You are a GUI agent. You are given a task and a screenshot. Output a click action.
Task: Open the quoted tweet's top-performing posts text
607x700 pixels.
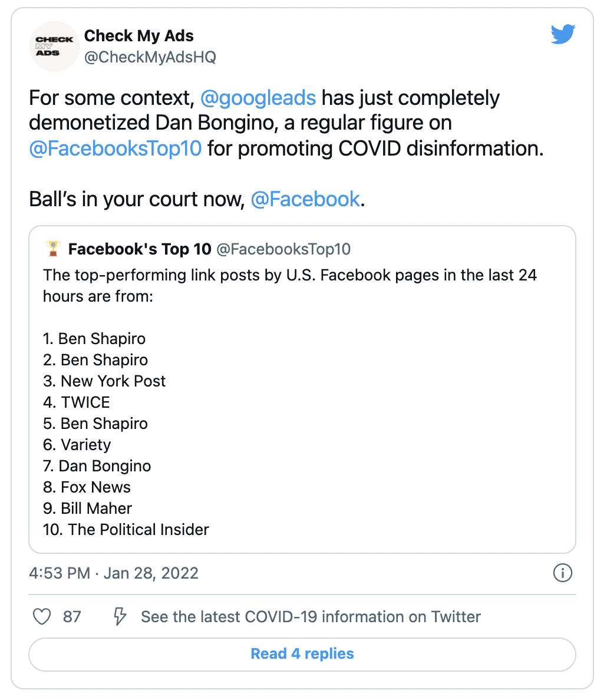click(289, 286)
